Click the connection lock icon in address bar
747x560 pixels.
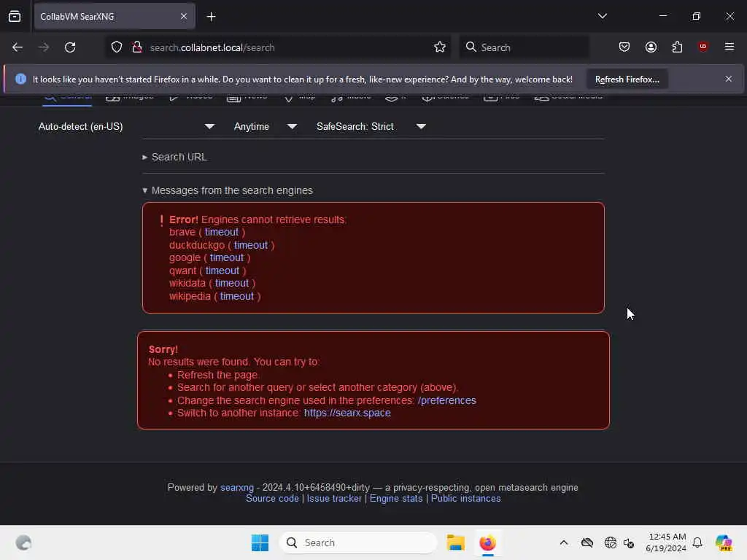pos(136,47)
